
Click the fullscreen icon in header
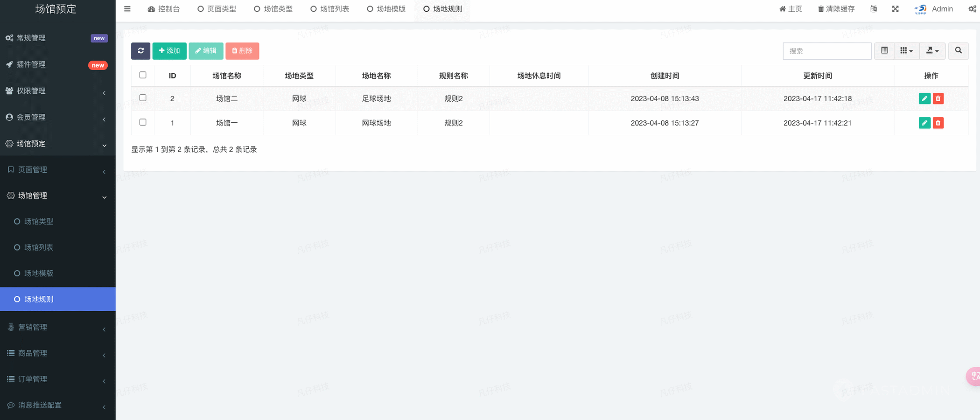pyautogui.click(x=895, y=9)
